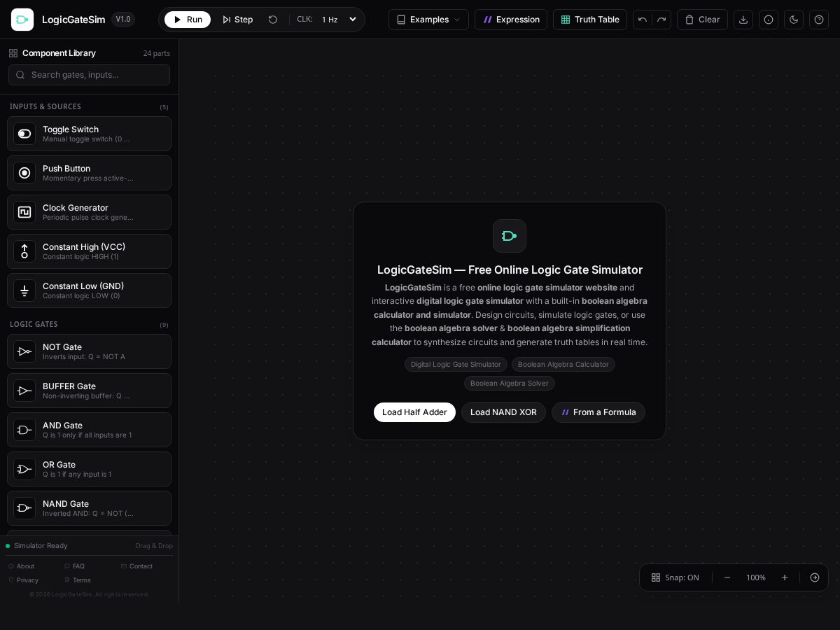Zoom in with the plus button

785,577
